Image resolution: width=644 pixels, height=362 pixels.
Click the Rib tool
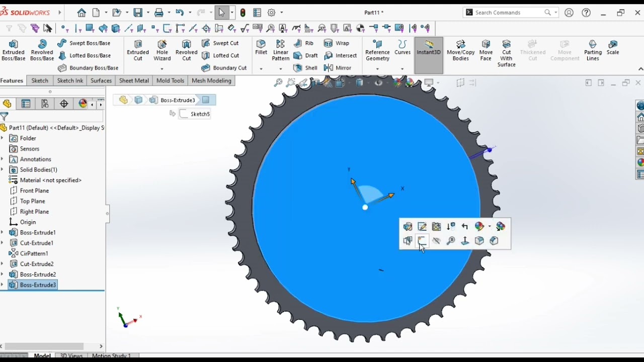(x=304, y=43)
